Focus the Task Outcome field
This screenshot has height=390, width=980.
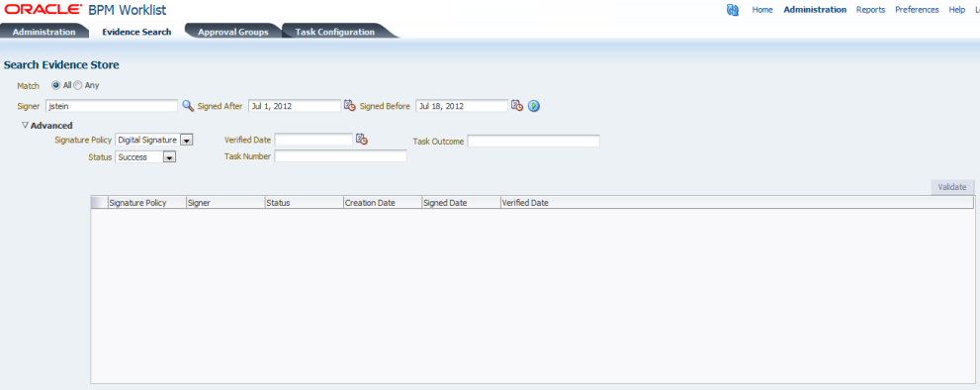534,141
